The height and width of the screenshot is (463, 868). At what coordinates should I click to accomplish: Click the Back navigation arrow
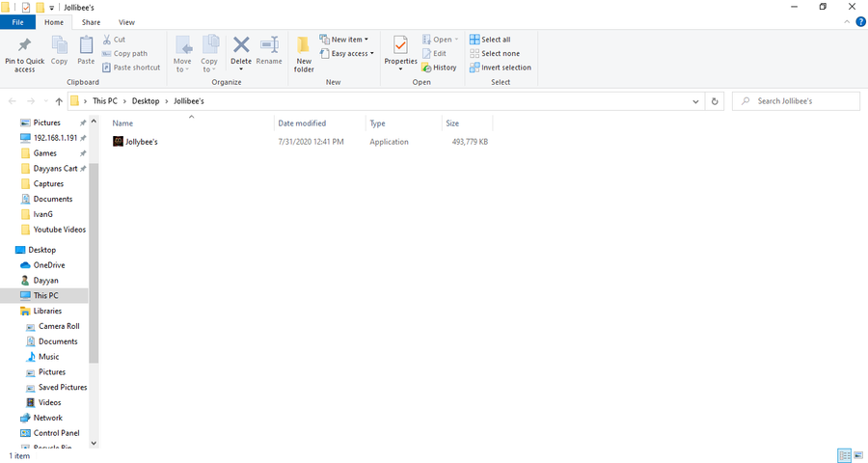pyautogui.click(x=13, y=101)
